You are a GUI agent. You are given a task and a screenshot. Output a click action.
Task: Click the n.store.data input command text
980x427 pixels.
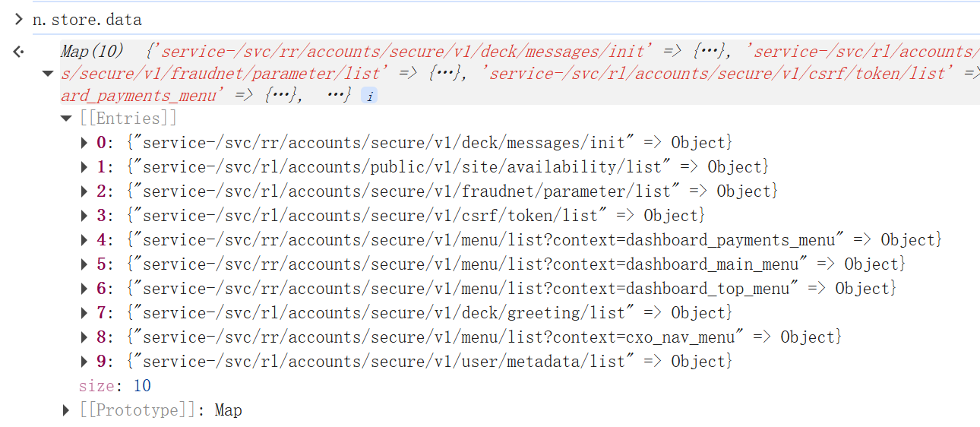87,20
